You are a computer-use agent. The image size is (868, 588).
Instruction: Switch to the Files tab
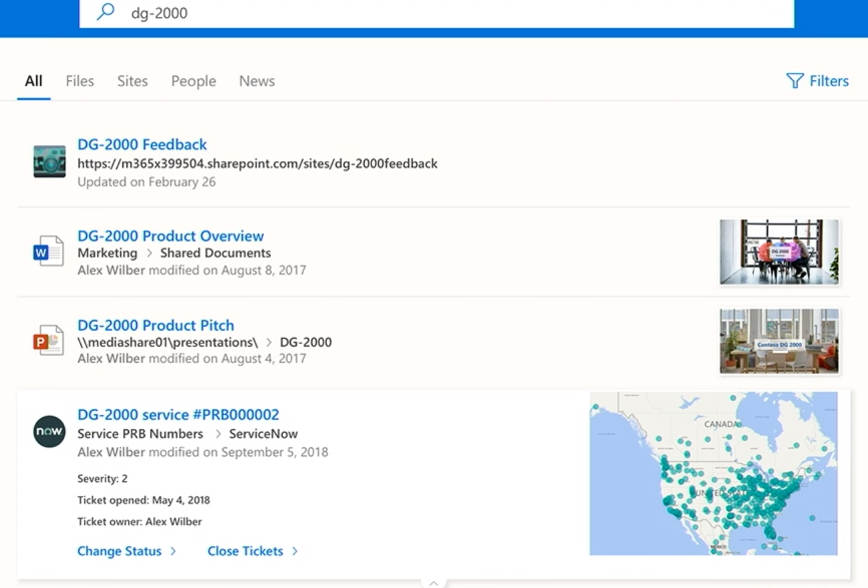pyautogui.click(x=80, y=81)
